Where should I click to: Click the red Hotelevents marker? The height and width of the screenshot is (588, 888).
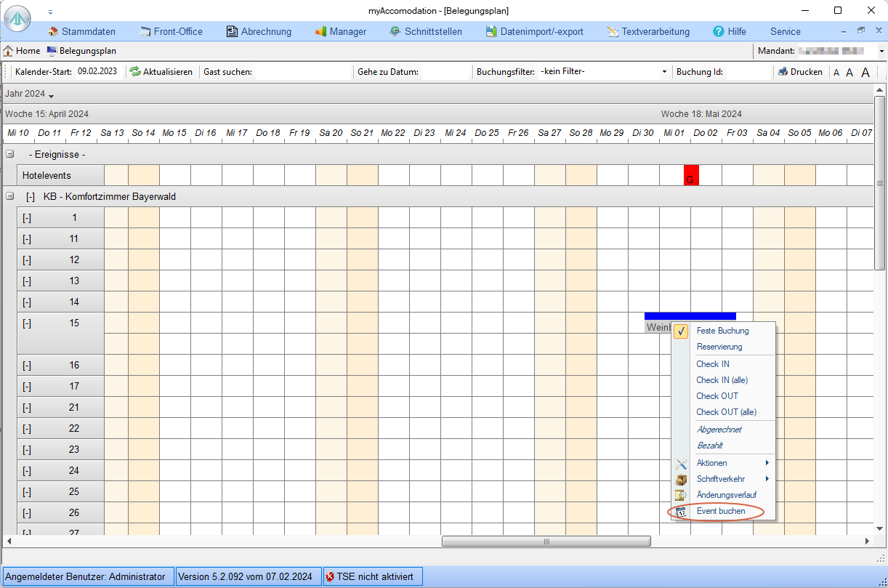[690, 176]
